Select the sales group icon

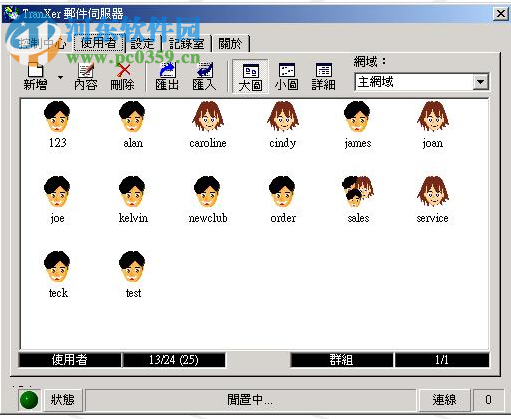[358, 200]
